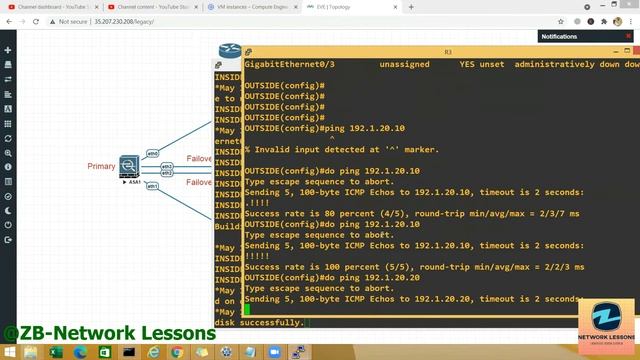The image size is (640, 360).
Task: Open the Startup-configs icon in the sidebar
Action: [8, 94]
